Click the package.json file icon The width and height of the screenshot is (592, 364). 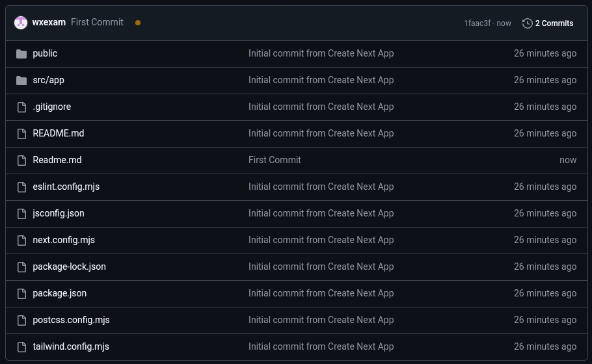pos(21,294)
